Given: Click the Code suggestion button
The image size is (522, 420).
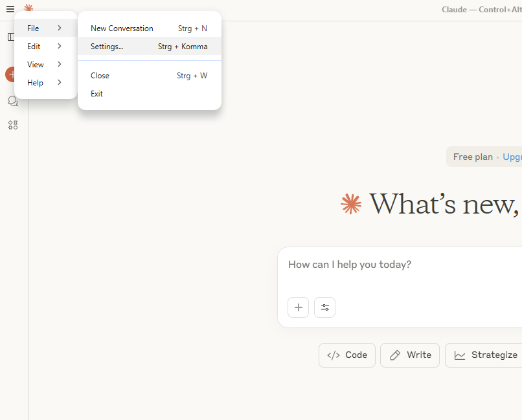Looking at the screenshot, I should [347, 355].
